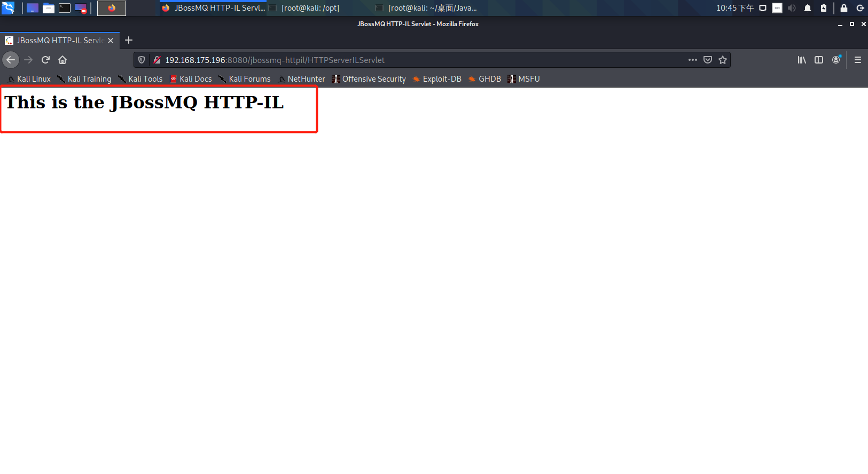Open the Kali Tools bookmark
This screenshot has width=868, height=474.
140,79
